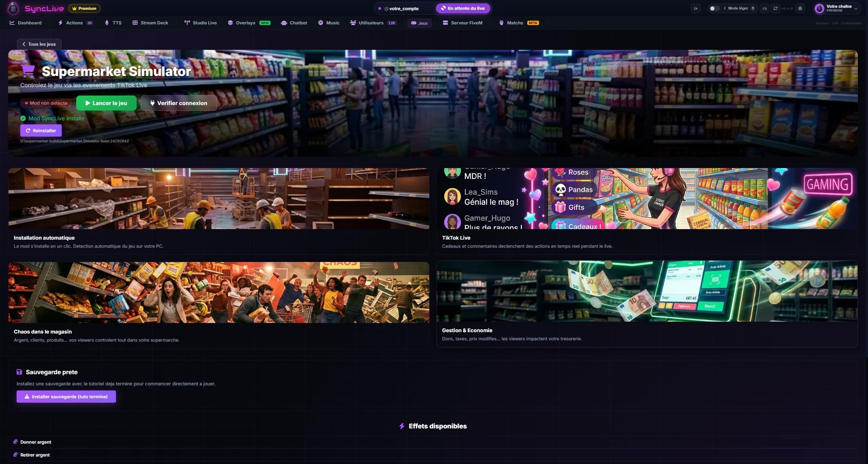This screenshot has width=868, height=464.
Task: Open the Studio Live tab
Action: 200,23
